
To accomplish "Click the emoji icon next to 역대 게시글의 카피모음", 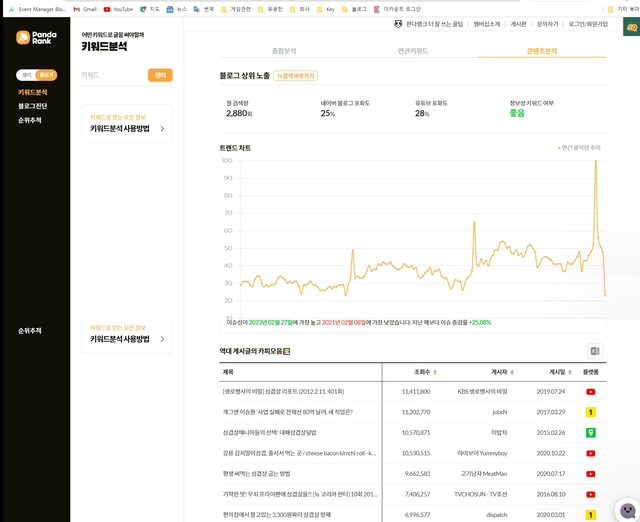I will point(287,351).
